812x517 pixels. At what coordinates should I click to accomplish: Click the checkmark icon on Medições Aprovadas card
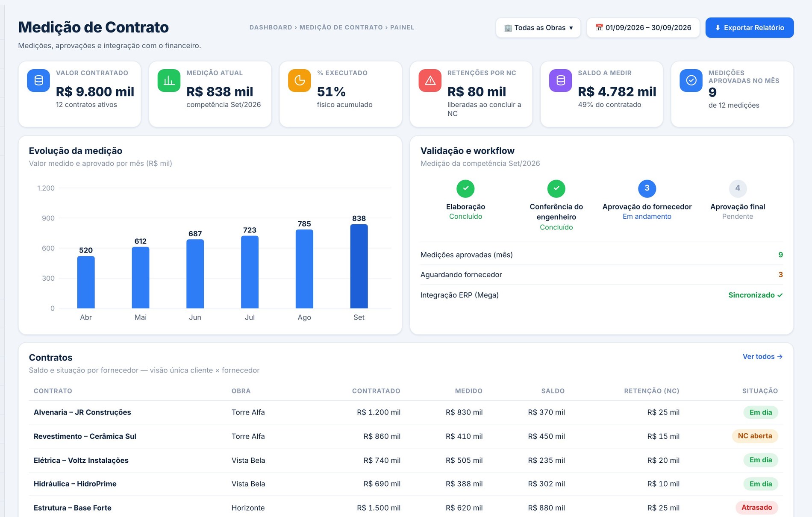pyautogui.click(x=691, y=80)
